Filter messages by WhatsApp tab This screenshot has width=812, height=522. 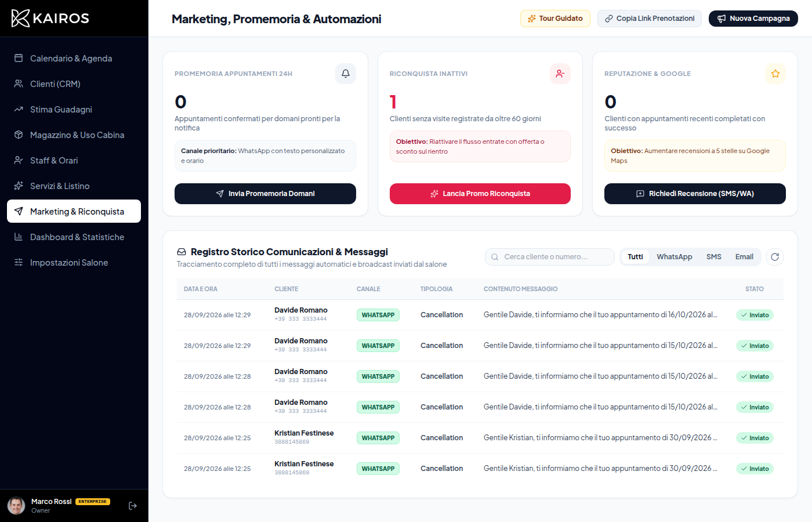tap(675, 257)
